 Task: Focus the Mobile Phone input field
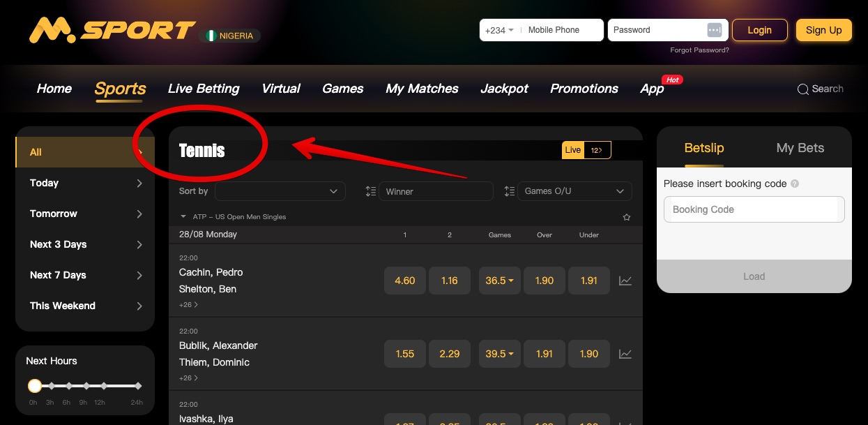coord(563,30)
